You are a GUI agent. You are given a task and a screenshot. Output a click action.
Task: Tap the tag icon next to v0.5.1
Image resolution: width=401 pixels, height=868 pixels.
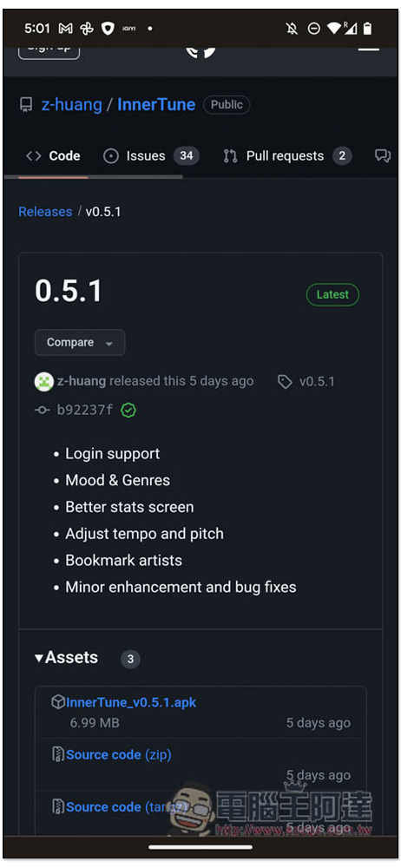coord(285,381)
